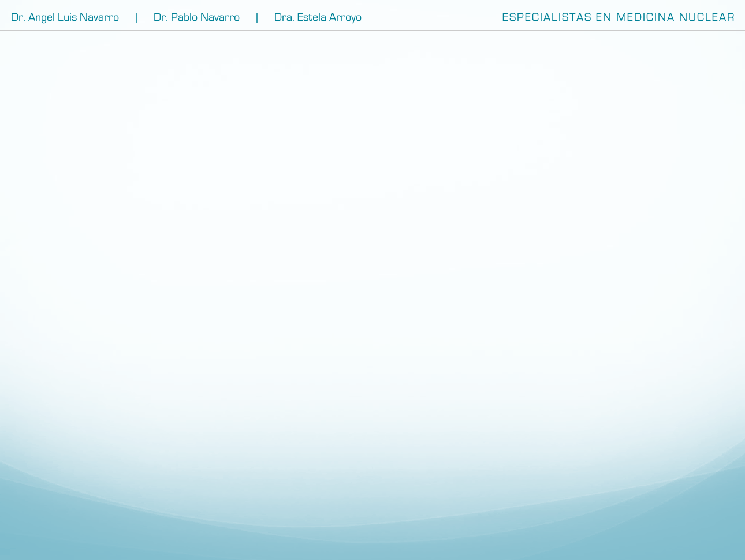Click the name Angel in the header
Screen dimensions: 745x560
[x=42, y=17]
